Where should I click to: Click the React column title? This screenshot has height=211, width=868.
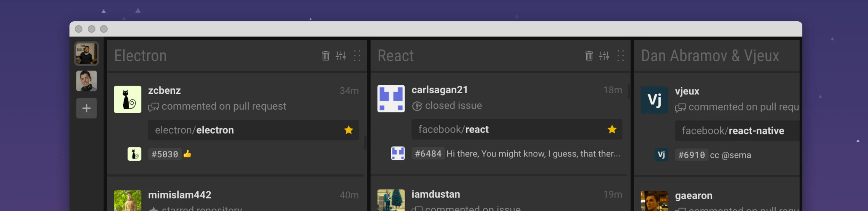point(395,56)
